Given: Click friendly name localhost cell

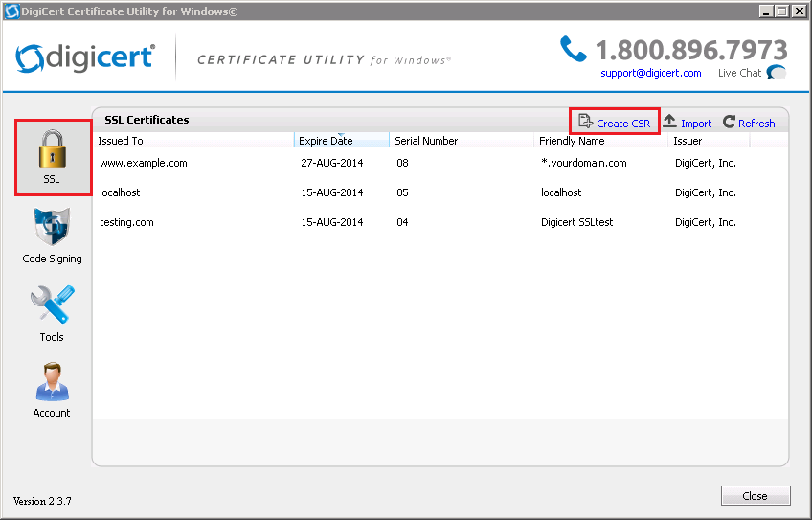Looking at the screenshot, I should pyautogui.click(x=561, y=192).
